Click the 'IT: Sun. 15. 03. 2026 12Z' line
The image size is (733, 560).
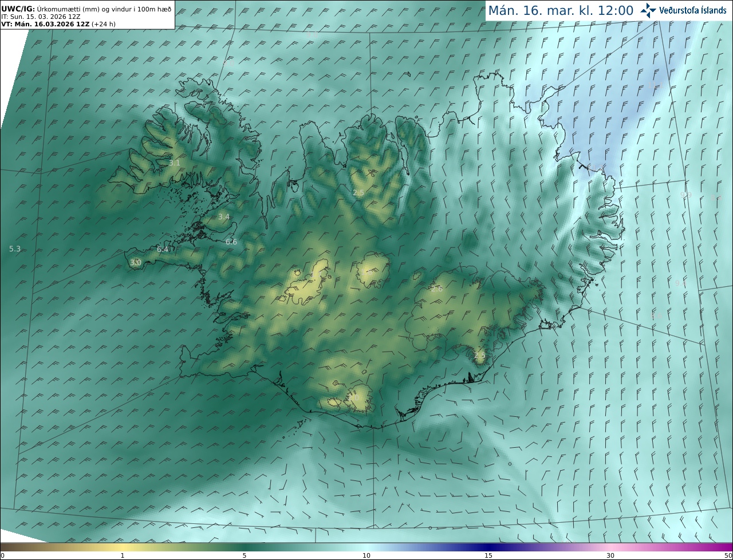41,17
